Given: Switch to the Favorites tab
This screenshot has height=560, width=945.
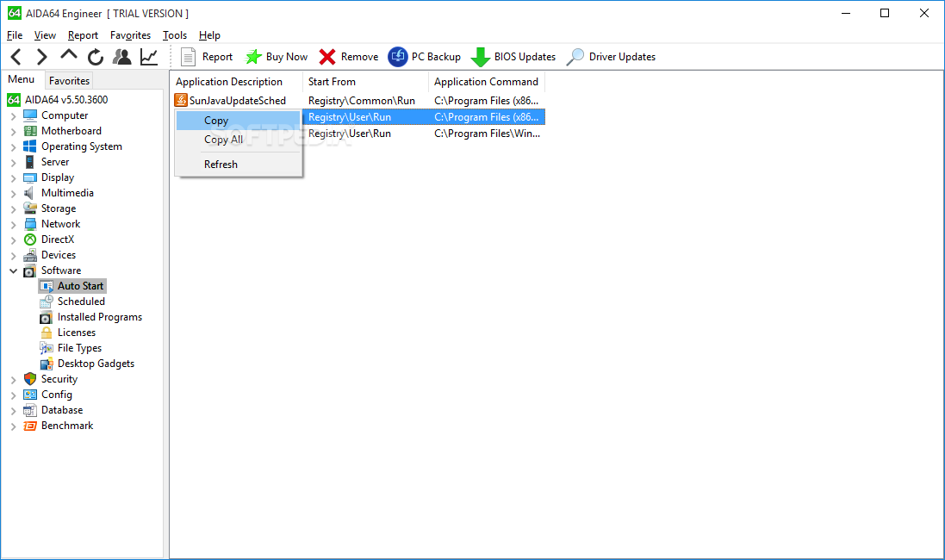Looking at the screenshot, I should click(69, 80).
